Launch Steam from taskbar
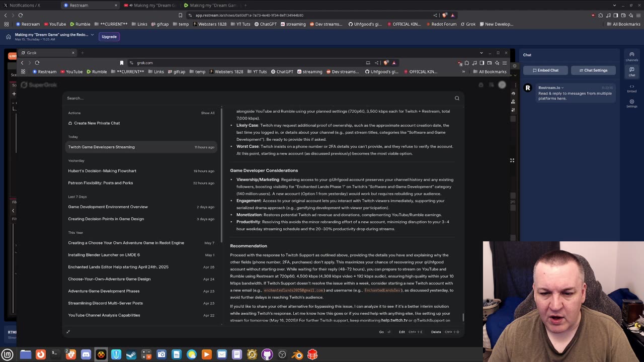The height and width of the screenshot is (362, 644). (131, 355)
